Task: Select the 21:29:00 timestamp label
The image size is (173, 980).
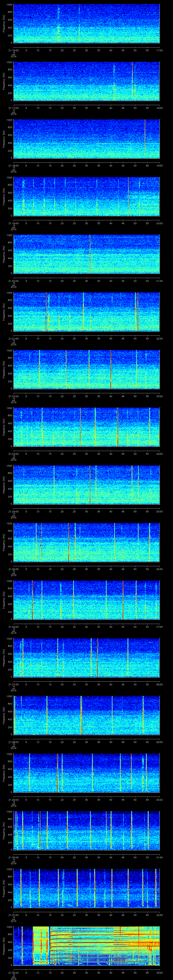Action: [x=13, y=799]
